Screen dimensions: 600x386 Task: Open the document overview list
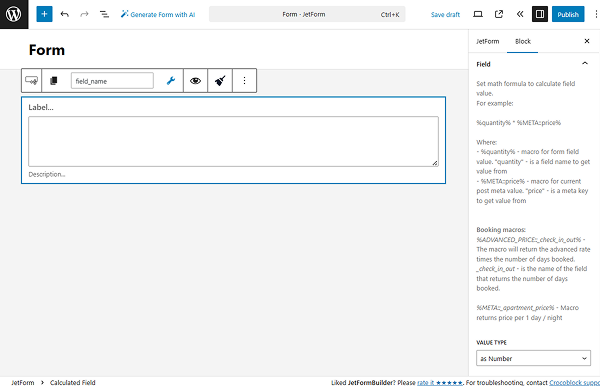[x=104, y=14]
